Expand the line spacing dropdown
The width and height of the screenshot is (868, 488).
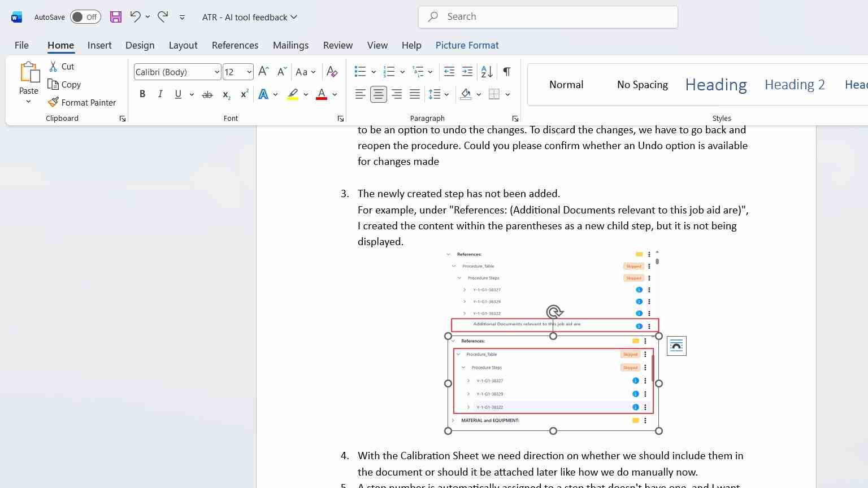(446, 94)
